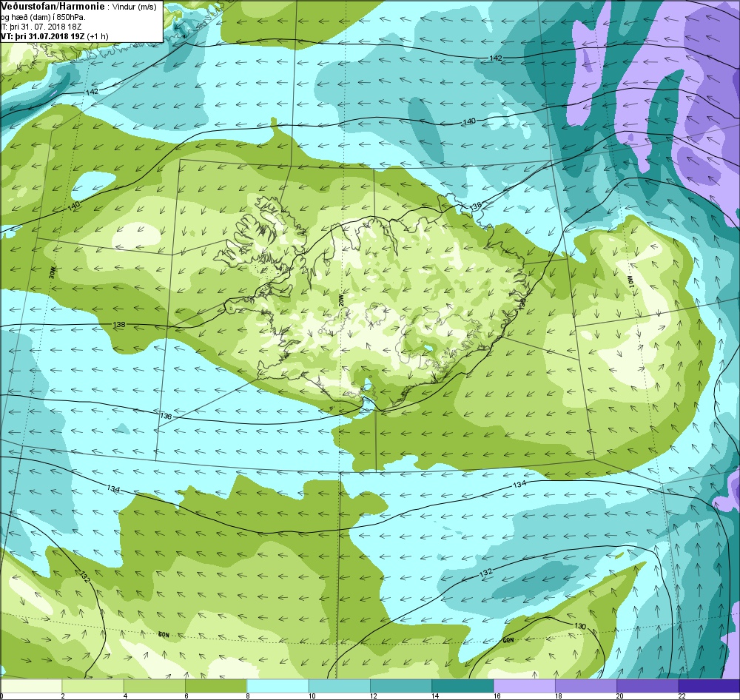This screenshot has width=740, height=700.
Task: Click the '30W' longitude label
Action: point(53,272)
